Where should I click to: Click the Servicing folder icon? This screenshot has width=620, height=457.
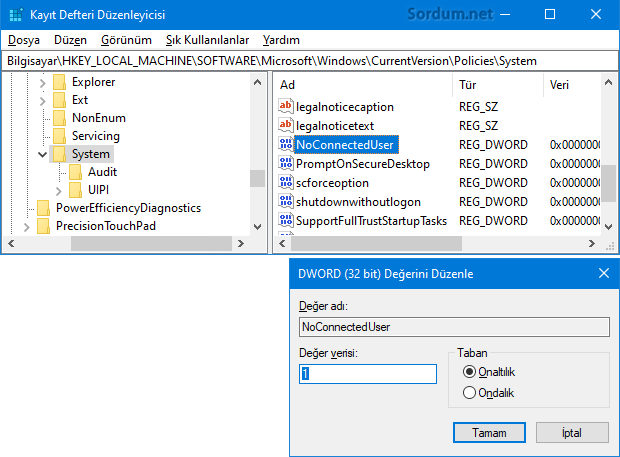pos(59,136)
